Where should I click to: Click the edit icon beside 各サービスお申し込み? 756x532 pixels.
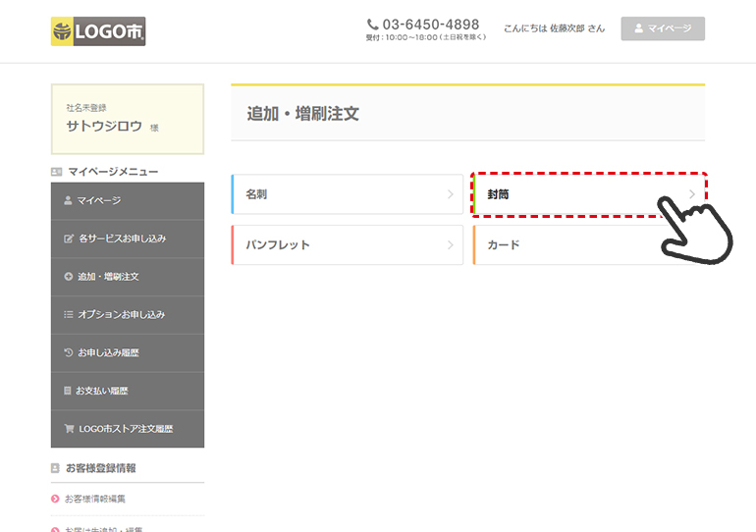click(69, 239)
